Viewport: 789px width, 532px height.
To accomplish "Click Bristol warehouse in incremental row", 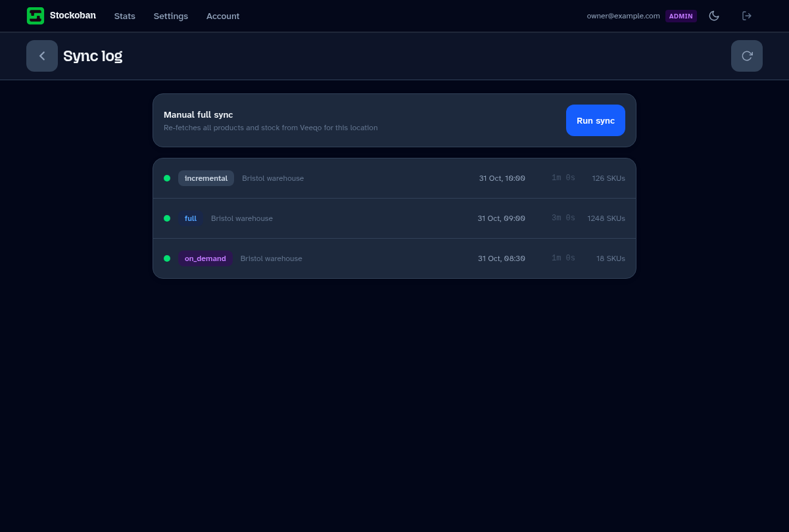I will point(273,178).
